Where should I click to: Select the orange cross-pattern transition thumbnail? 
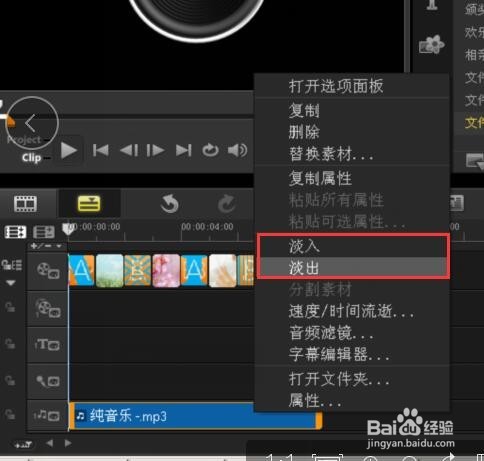click(137, 270)
